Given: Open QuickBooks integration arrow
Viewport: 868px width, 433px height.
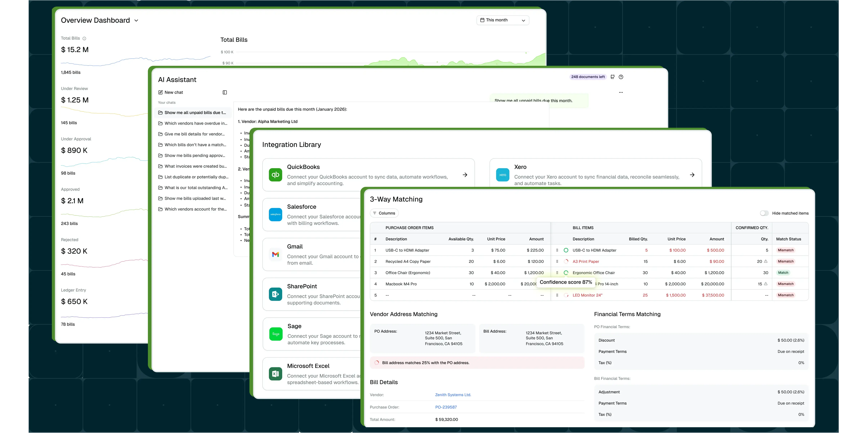Looking at the screenshot, I should [x=465, y=175].
